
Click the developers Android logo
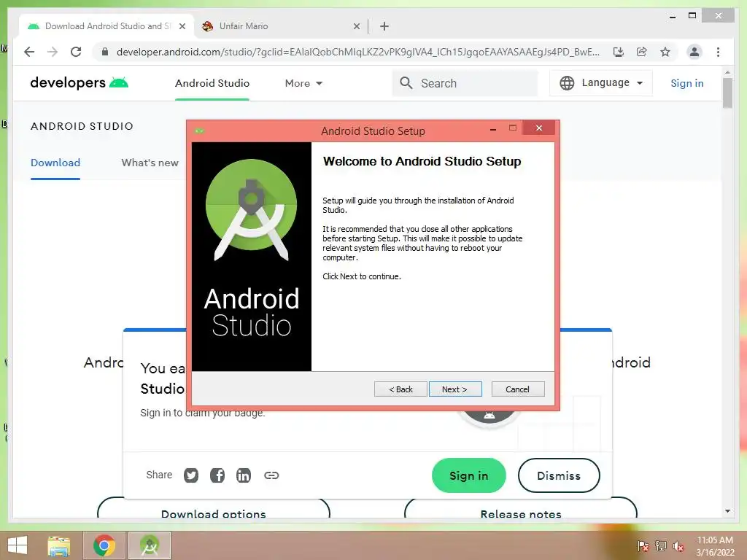click(79, 83)
